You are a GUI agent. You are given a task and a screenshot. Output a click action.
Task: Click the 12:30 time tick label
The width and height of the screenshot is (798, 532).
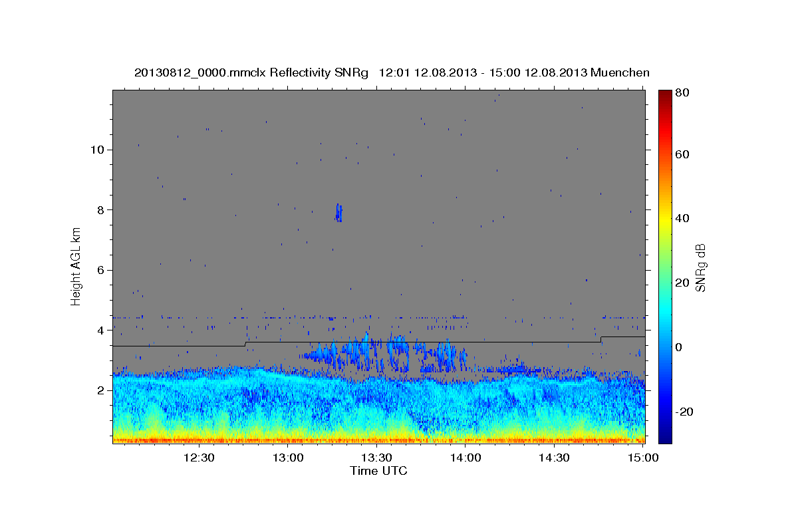coord(198,458)
